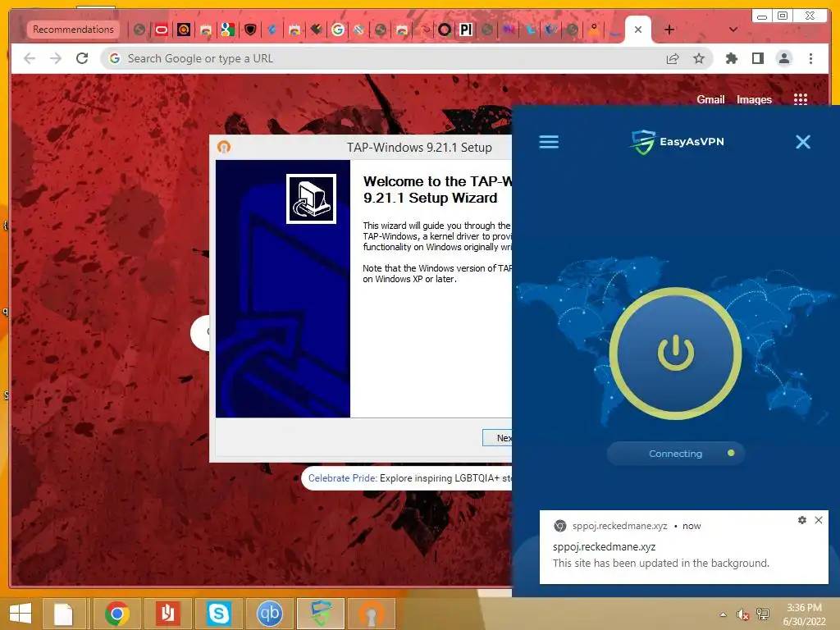Close the active Chrome tab

click(x=637, y=30)
